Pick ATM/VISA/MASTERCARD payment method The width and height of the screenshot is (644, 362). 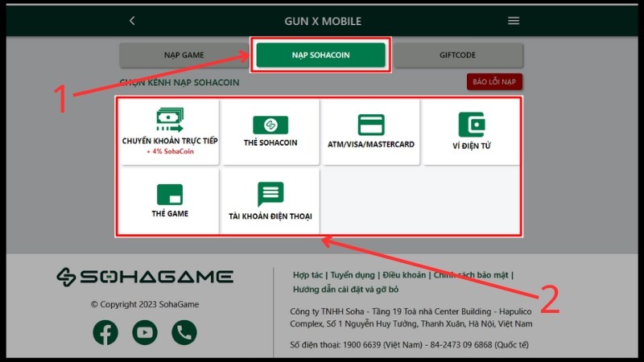(371, 132)
